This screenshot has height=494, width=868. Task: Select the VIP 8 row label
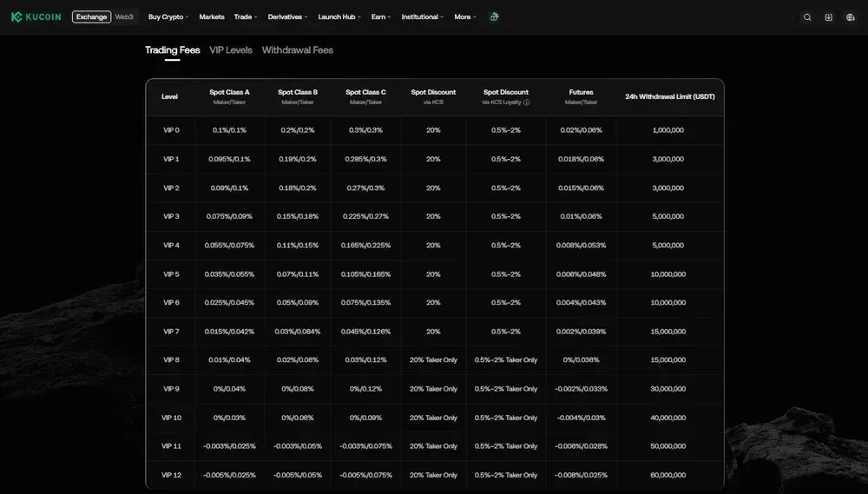tap(171, 360)
